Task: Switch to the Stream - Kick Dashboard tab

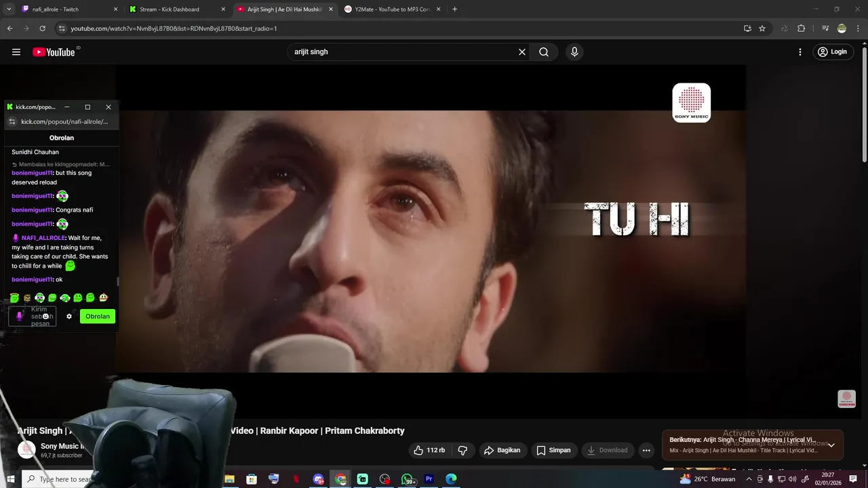Action: tap(177, 9)
